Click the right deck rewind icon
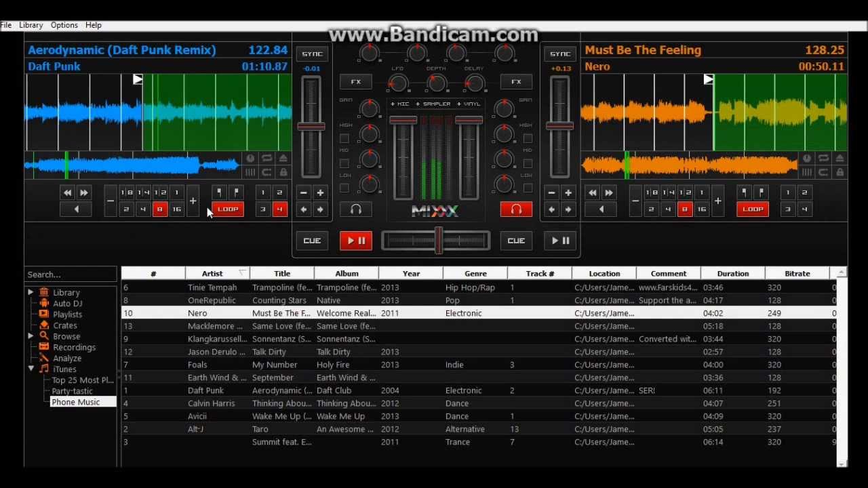The width and height of the screenshot is (868, 488). [x=592, y=193]
